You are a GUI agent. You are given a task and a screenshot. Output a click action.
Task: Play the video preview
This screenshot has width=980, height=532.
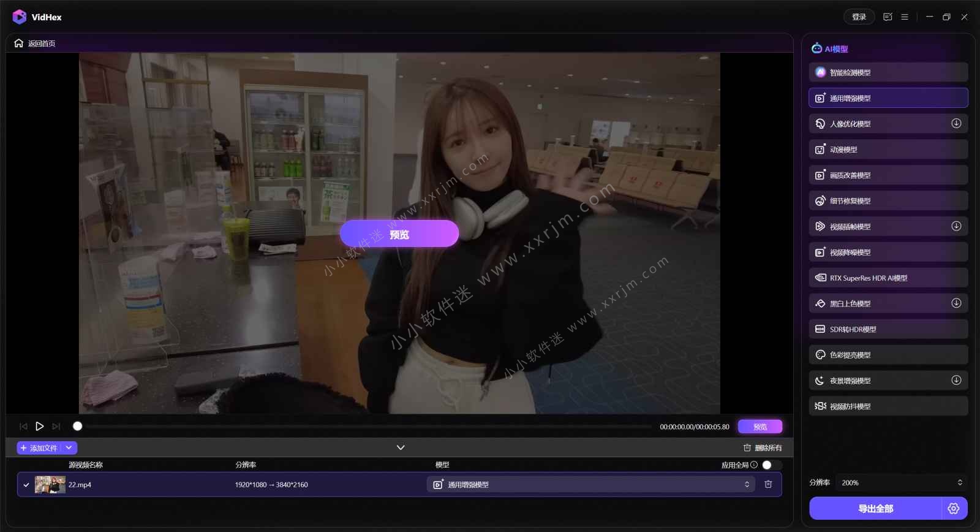click(39, 427)
